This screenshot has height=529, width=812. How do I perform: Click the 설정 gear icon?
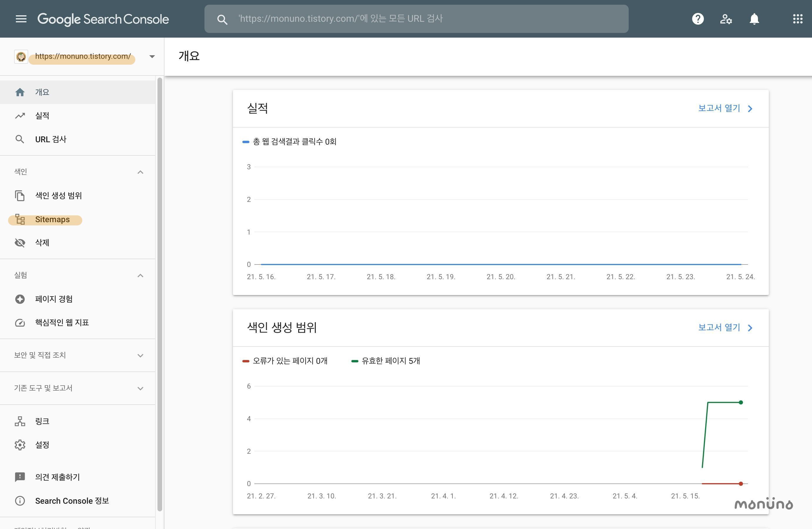(x=19, y=444)
